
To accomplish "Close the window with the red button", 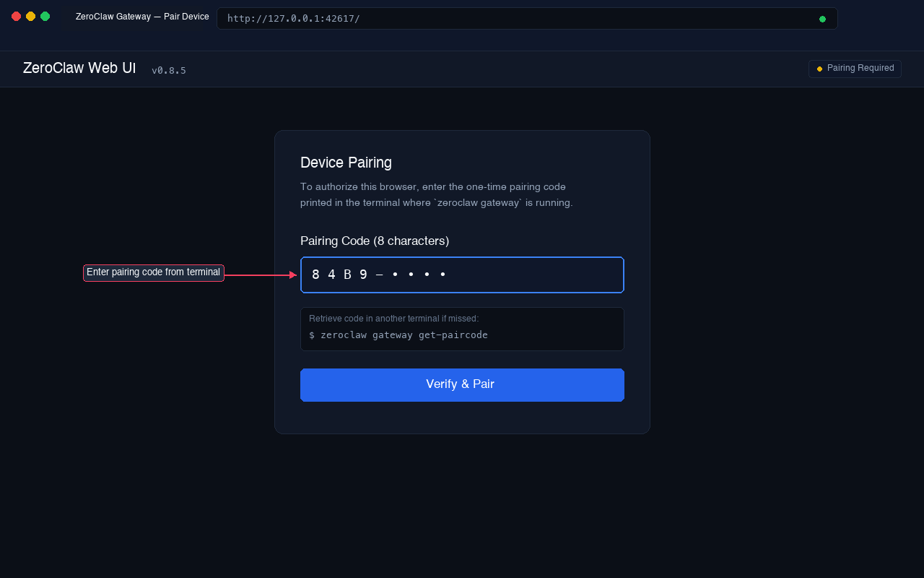I will click(16, 16).
